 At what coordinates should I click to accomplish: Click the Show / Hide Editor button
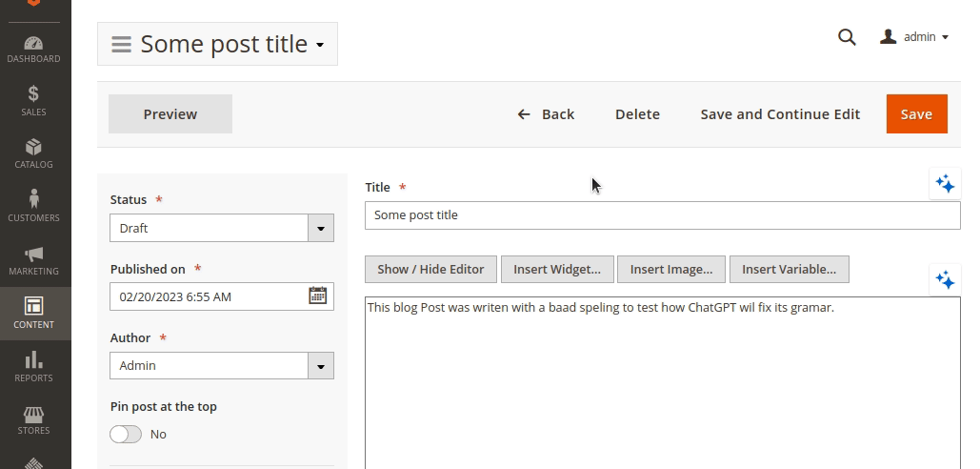coord(430,269)
